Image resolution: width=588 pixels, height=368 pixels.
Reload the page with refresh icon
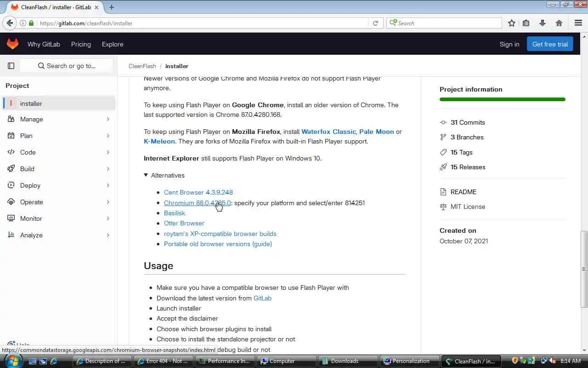click(375, 23)
